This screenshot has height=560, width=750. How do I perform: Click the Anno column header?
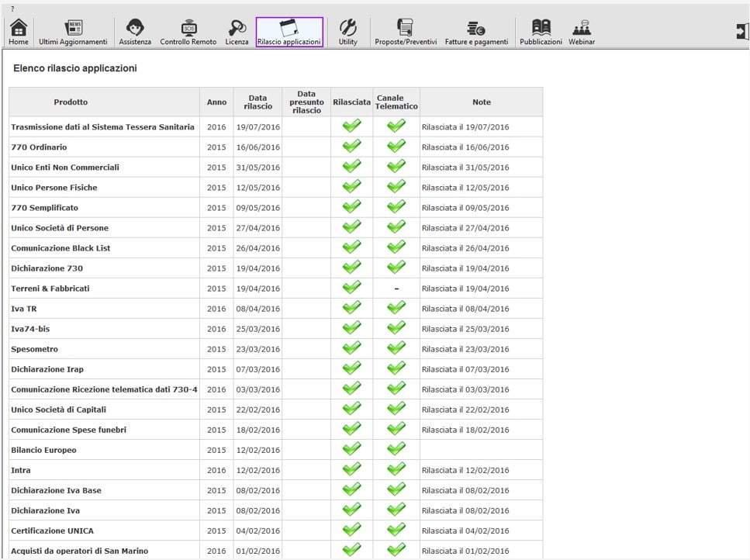[216, 102]
